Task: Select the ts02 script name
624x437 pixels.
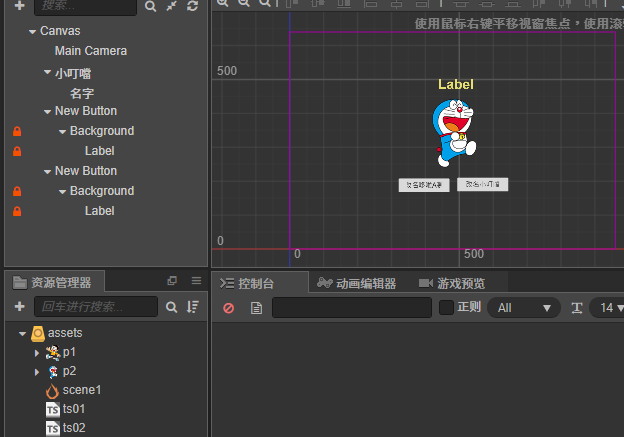Action: coord(74,428)
